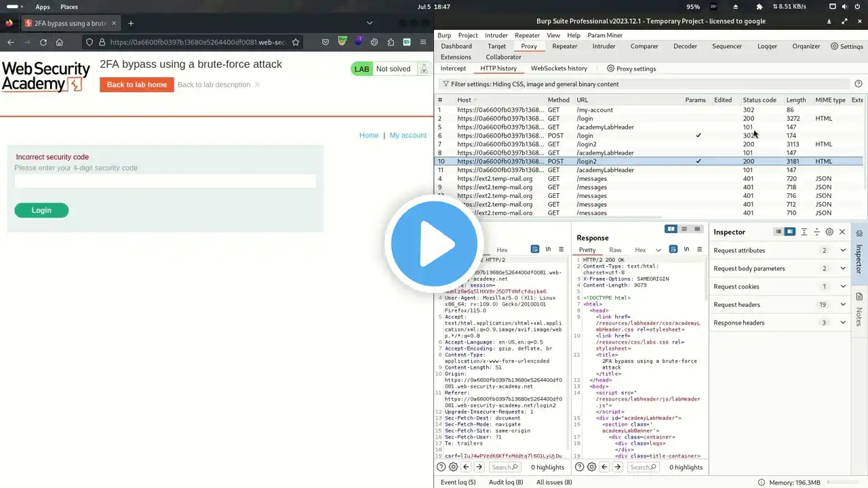Open Home link on lab page

[x=369, y=136]
